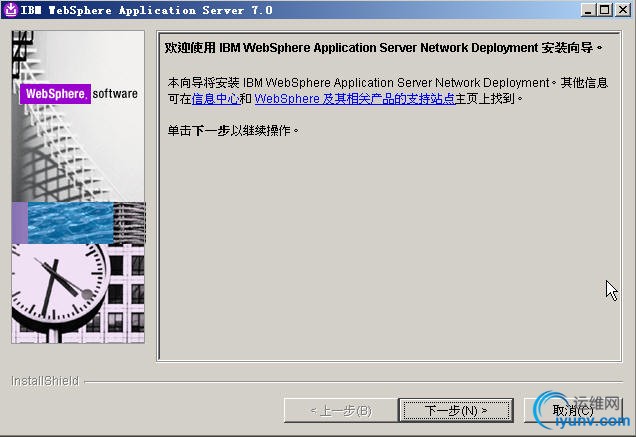
Task: Click the text 单击下一步以继续操作
Action: [x=233, y=130]
